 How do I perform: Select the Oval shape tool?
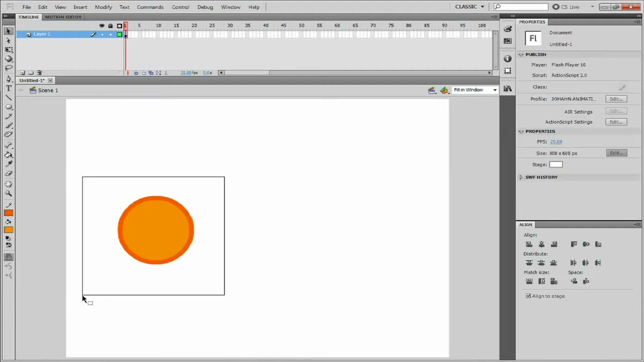[x=9, y=107]
